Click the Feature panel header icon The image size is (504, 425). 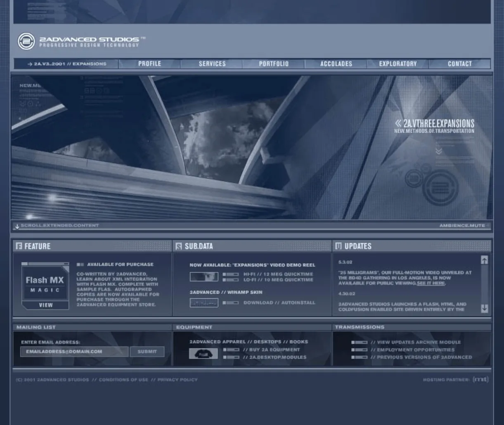(x=19, y=246)
